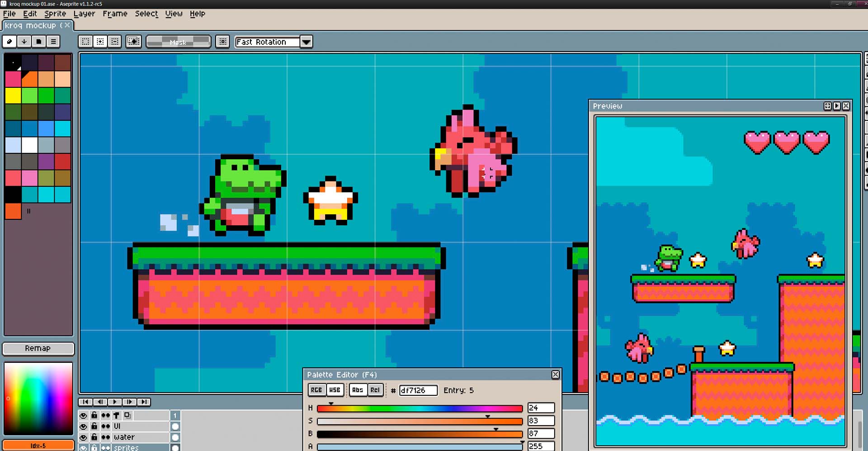Expand the brush options menu icon
The width and height of the screenshot is (868, 451).
[53, 41]
